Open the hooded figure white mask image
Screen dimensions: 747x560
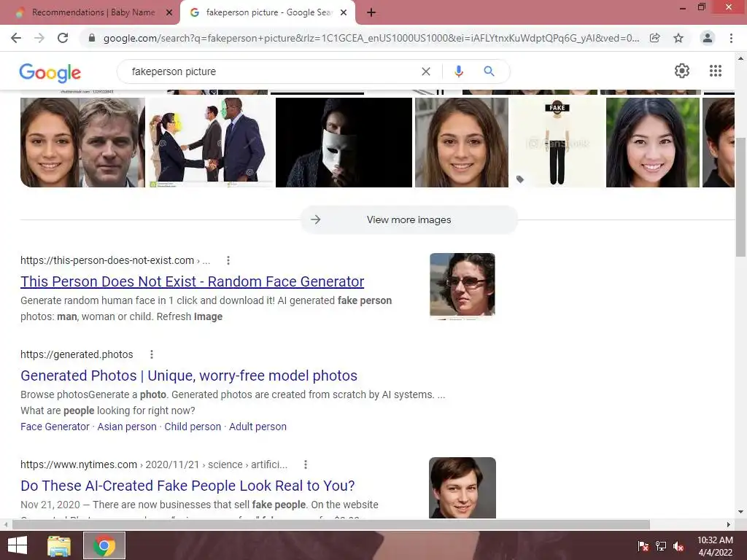(344, 142)
